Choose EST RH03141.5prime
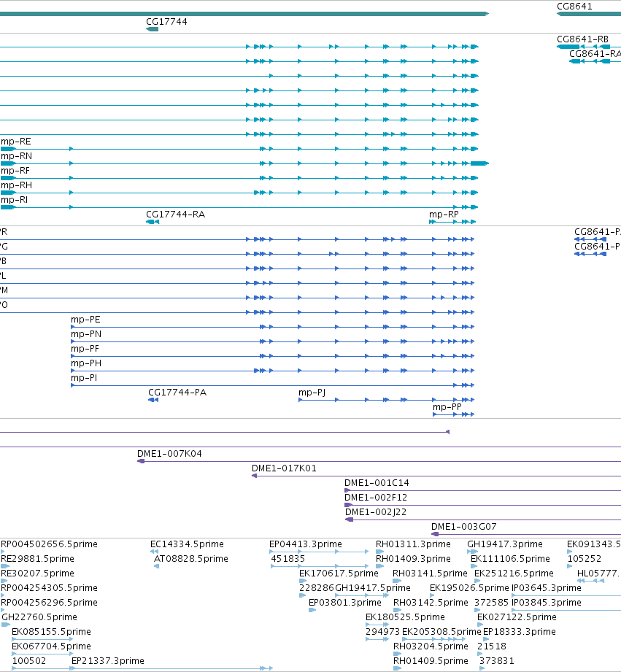This screenshot has height=672, width=621. [x=430, y=573]
